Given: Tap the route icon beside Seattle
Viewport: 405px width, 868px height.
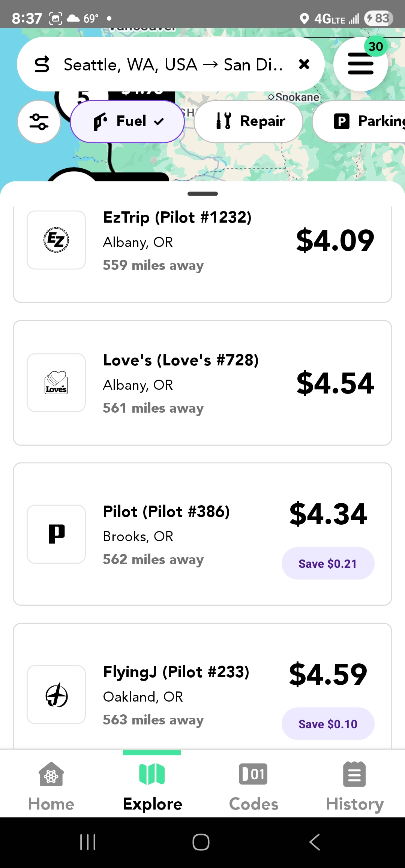Looking at the screenshot, I should point(42,64).
